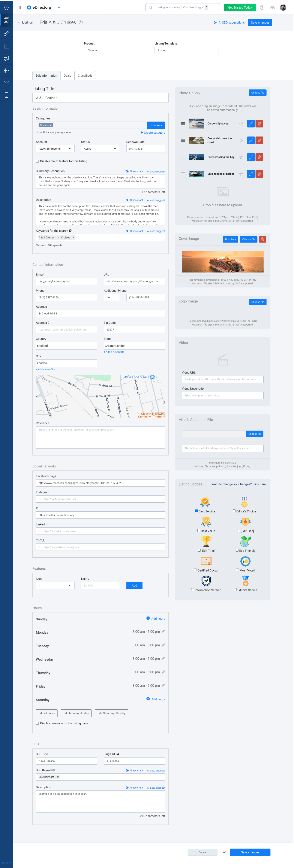Expand the Status dropdown showing Active
294x868 pixels.
tap(100, 149)
